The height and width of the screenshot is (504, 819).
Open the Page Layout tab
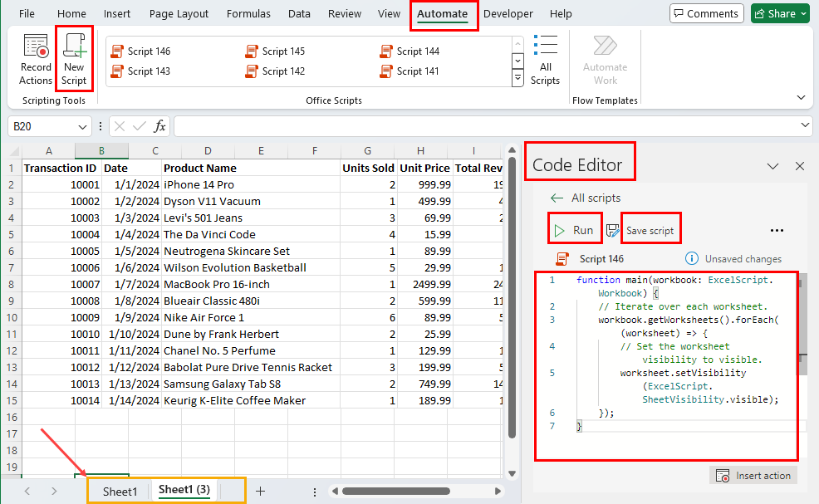click(179, 13)
